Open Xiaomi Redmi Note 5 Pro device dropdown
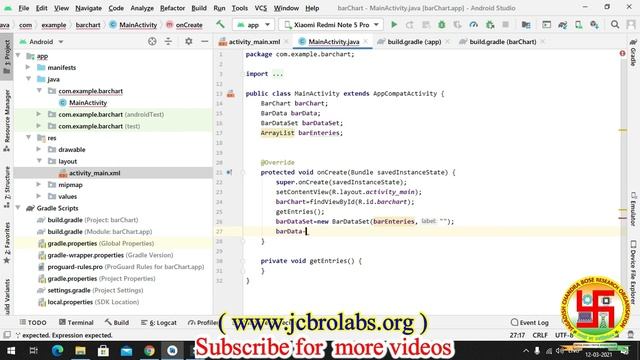This screenshot has height=360, width=640. click(331, 25)
